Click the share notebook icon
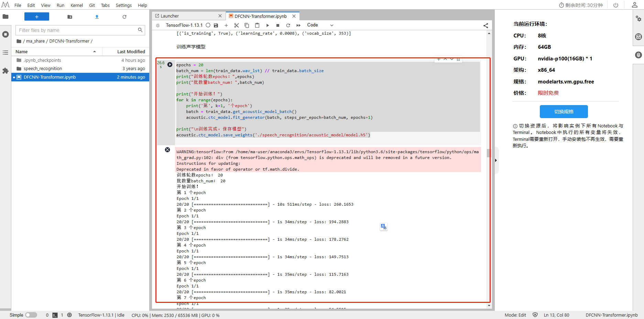 pyautogui.click(x=485, y=25)
